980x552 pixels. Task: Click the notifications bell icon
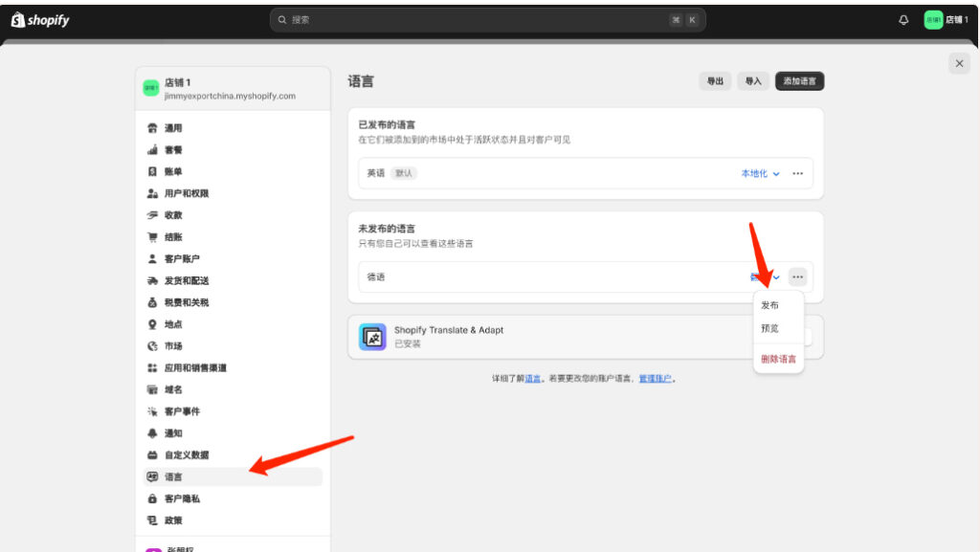click(903, 20)
